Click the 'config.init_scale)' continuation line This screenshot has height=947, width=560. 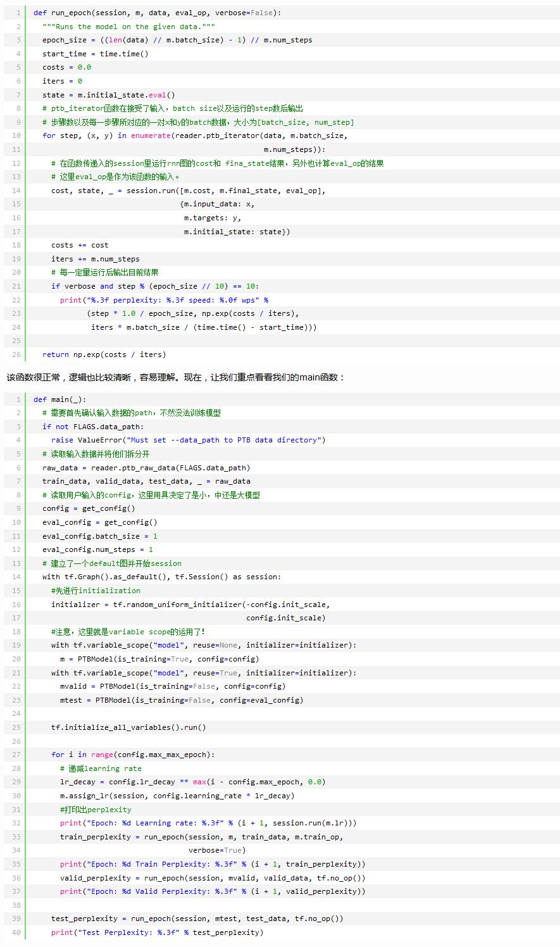click(x=286, y=618)
